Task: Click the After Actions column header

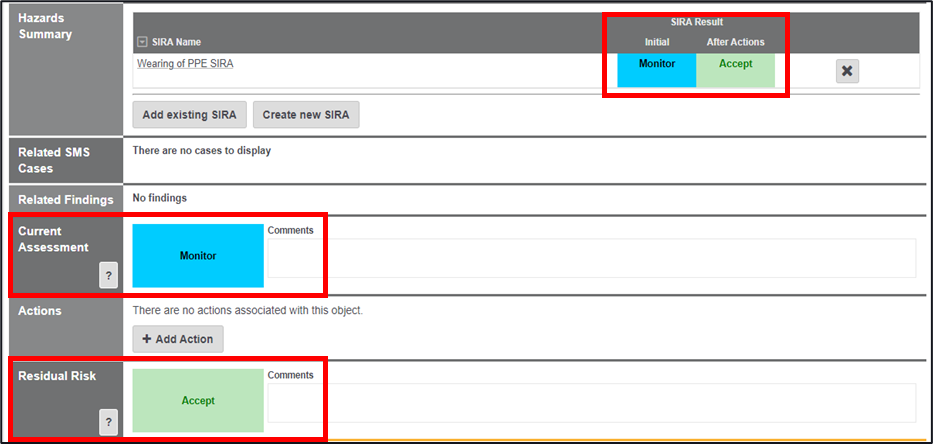Action: (x=735, y=42)
